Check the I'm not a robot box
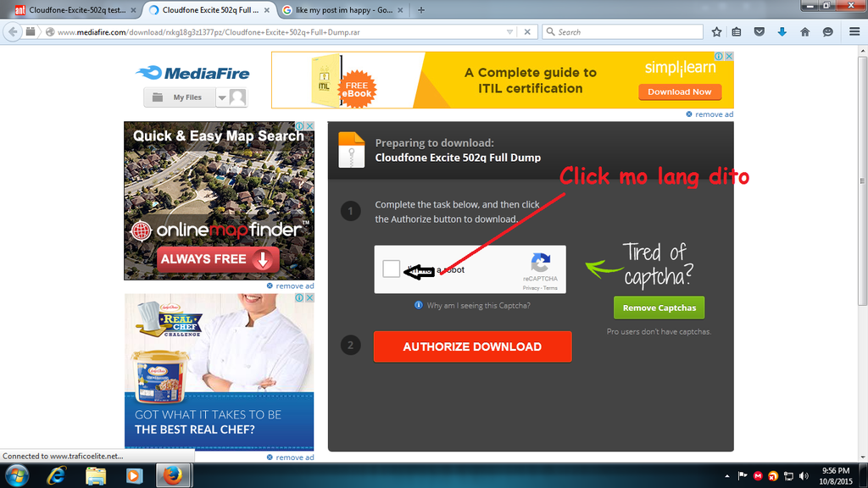 [391, 269]
